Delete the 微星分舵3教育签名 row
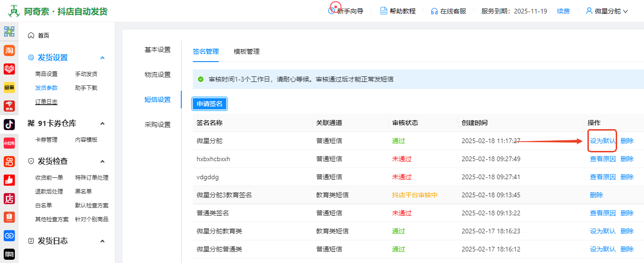This screenshot has width=644, height=263. (x=596, y=195)
